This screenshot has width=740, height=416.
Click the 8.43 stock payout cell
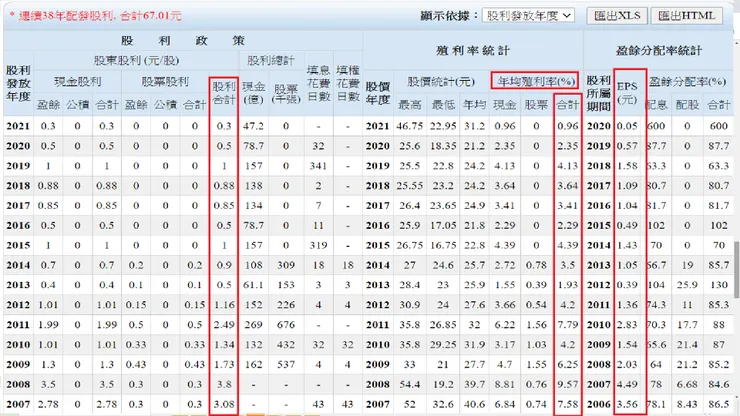point(687,404)
